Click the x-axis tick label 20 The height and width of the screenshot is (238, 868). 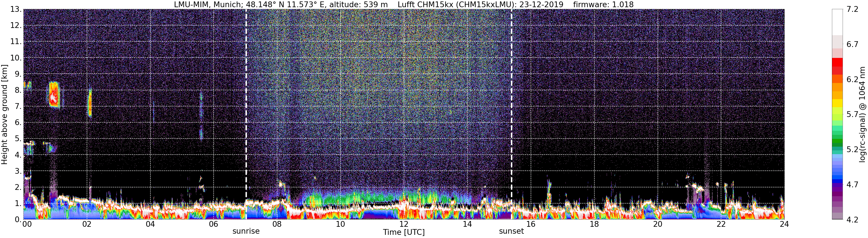[657, 224]
